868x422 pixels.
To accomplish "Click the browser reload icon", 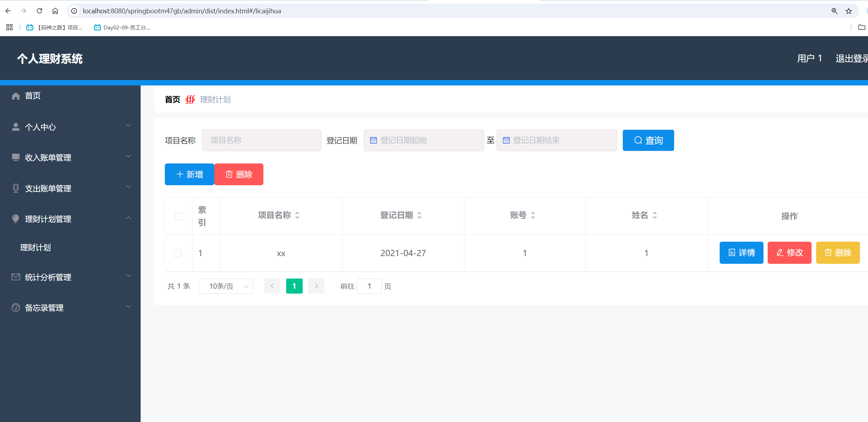I will point(40,11).
